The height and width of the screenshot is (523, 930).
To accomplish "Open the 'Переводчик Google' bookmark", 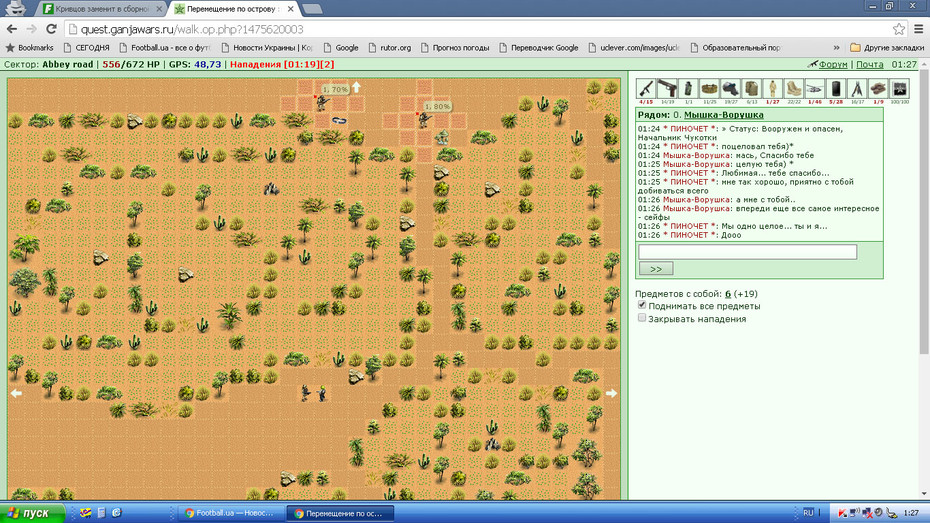I will coord(539,47).
